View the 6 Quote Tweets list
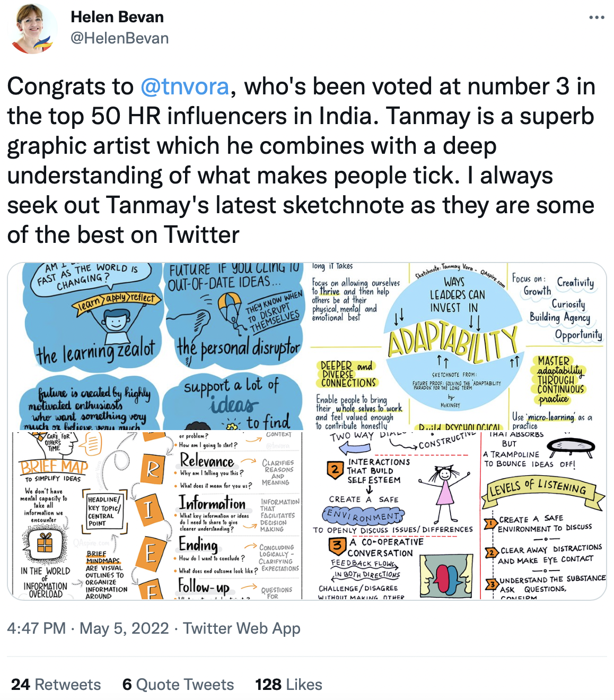 point(178,685)
